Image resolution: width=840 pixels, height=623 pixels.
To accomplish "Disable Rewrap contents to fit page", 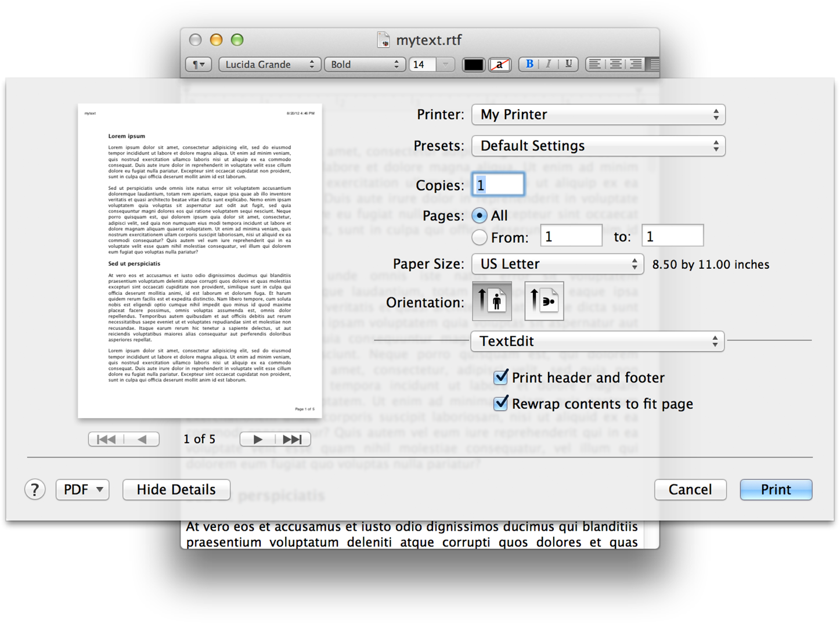I will 500,404.
